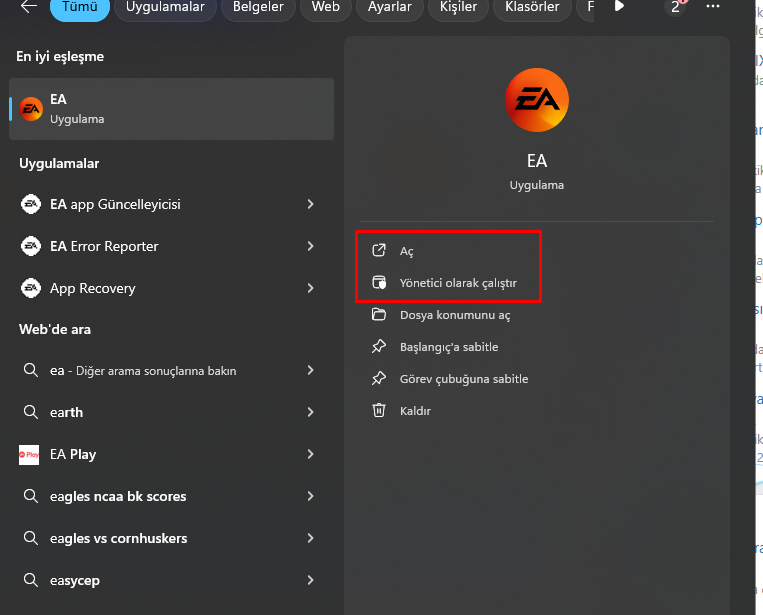Screen dimensions: 763x615
Task: Click the trash icon beside Kaldır
Action: click(379, 410)
